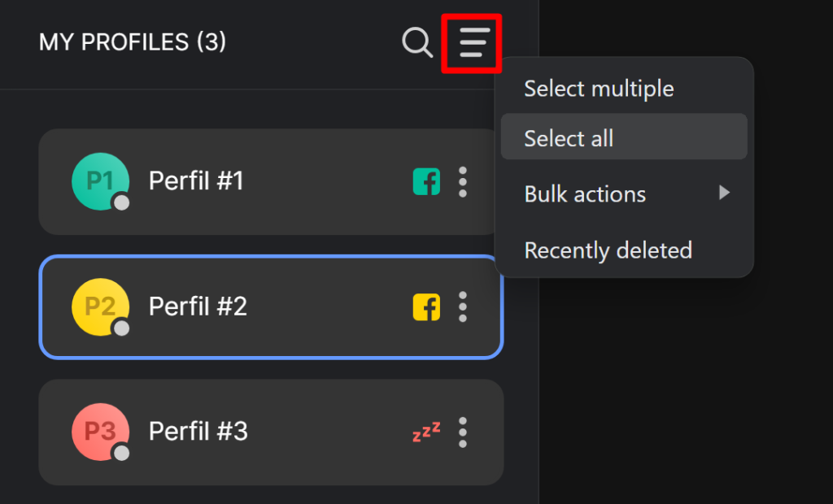This screenshot has height=504, width=833.
Task: Click the MY PROFILES (3) heading
Action: [133, 42]
